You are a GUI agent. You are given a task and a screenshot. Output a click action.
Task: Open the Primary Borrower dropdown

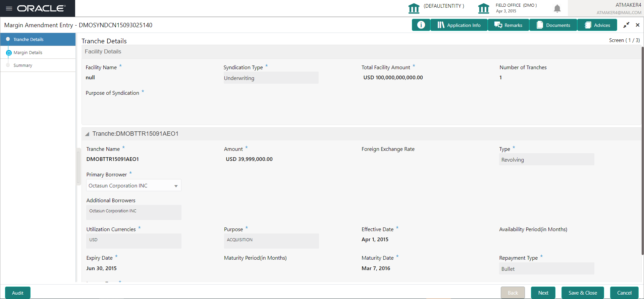coord(134,185)
